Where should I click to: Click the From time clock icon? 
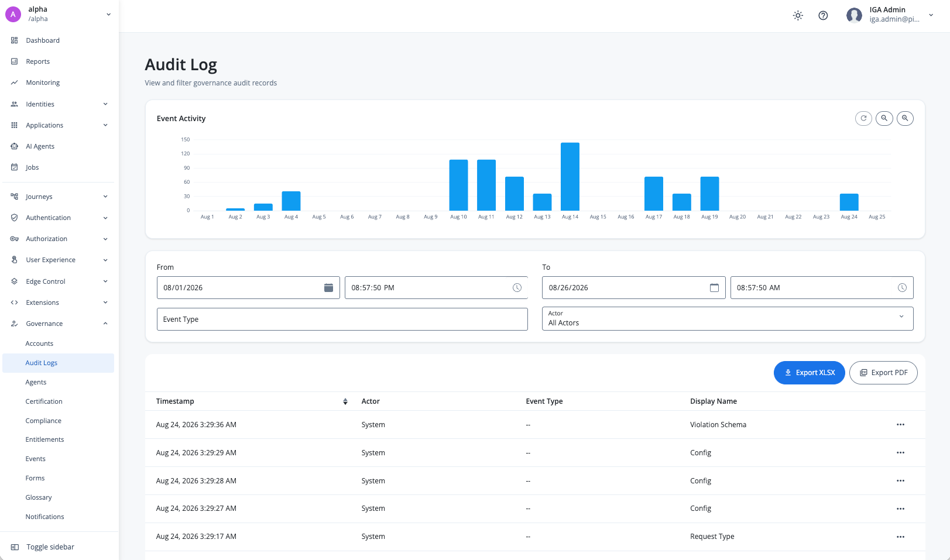[x=517, y=288]
